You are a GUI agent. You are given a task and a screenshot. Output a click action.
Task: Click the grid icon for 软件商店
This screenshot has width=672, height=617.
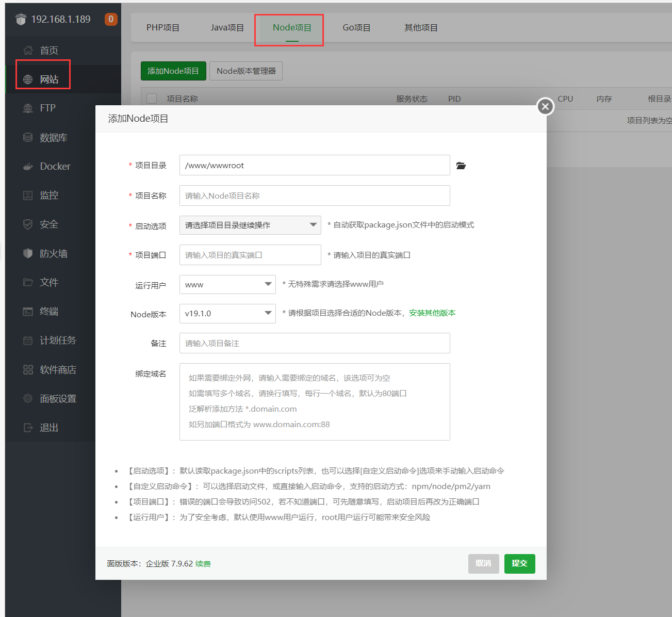[28, 369]
